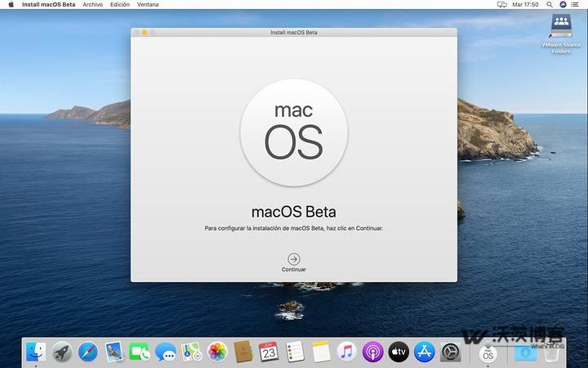The width and height of the screenshot is (588, 368).
Task: Minimize the Install macOS Beta window
Action: (x=145, y=32)
